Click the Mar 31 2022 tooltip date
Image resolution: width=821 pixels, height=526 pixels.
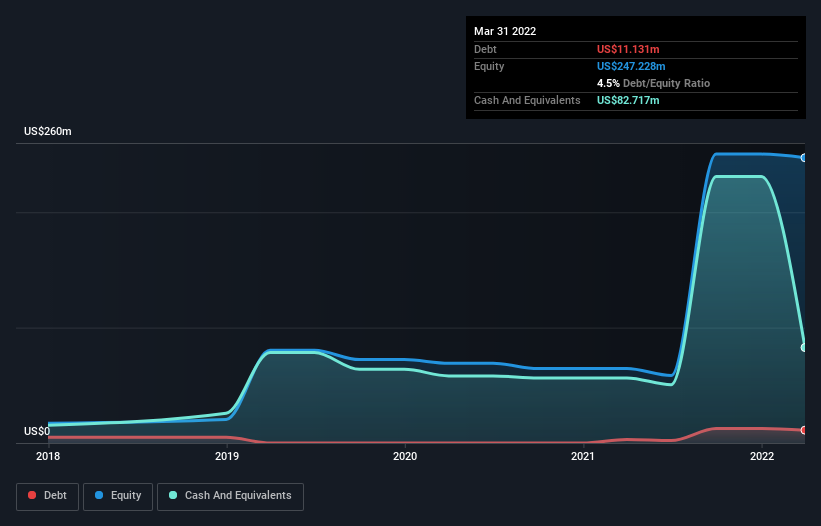coord(505,31)
